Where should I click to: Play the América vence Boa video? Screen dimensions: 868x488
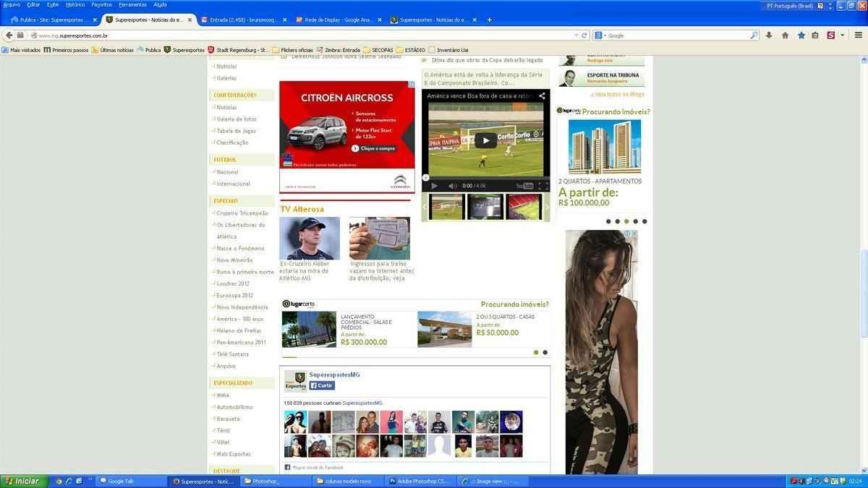[x=485, y=141]
